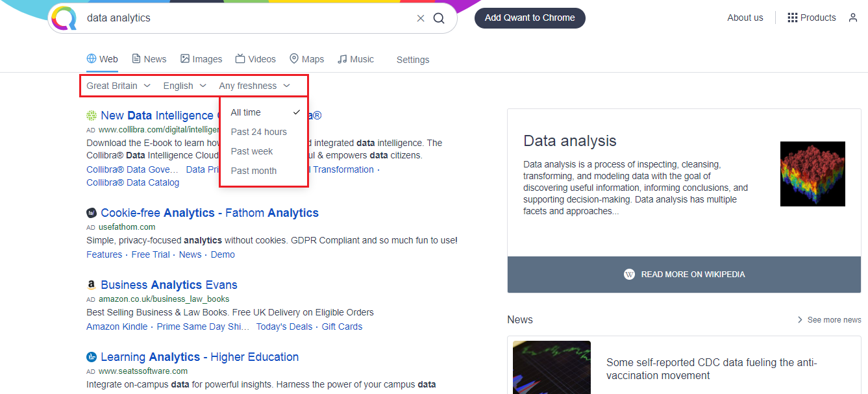Open the Business Analytics Evans result
The image size is (868, 394).
click(169, 285)
